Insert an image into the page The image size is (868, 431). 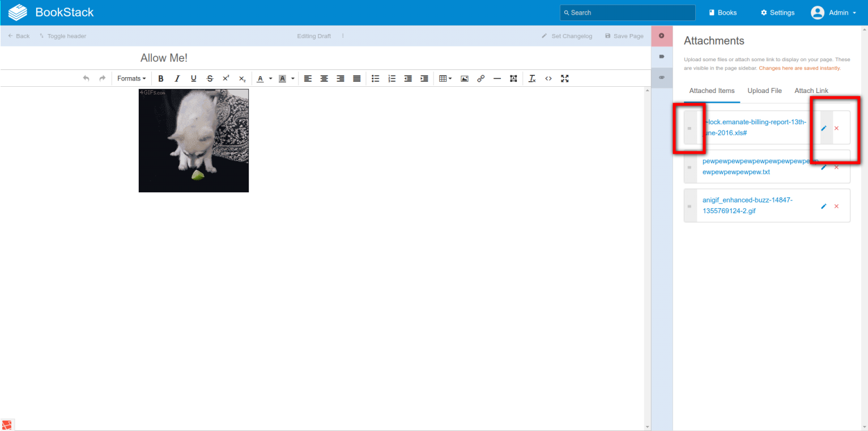465,78
